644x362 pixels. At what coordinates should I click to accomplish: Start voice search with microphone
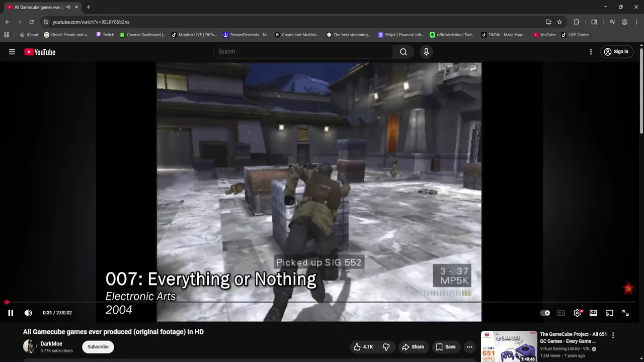426,52
